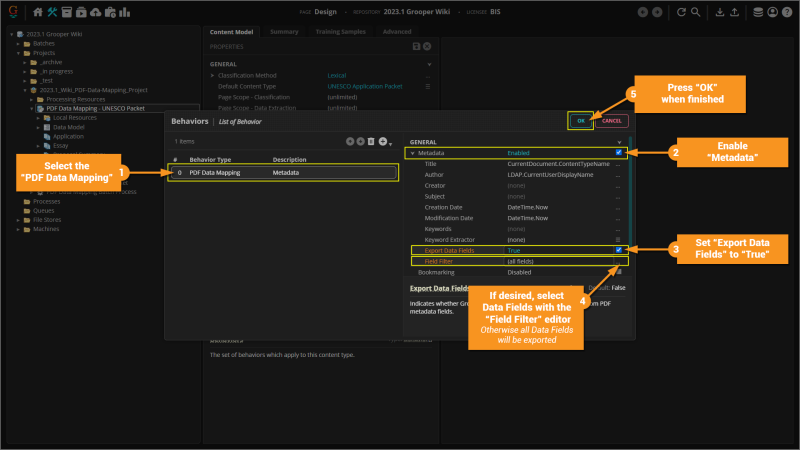Expand the Batches folder node
This screenshot has height=450, width=800.
click(18, 44)
